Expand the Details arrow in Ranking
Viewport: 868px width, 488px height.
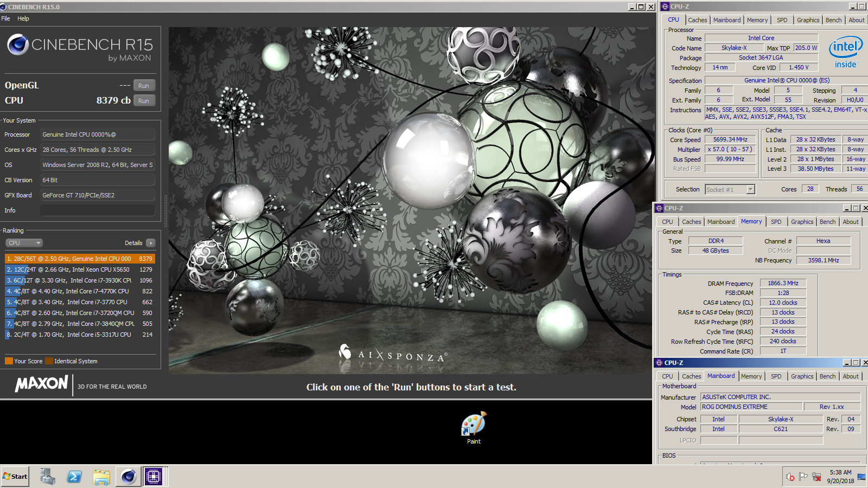coord(151,243)
